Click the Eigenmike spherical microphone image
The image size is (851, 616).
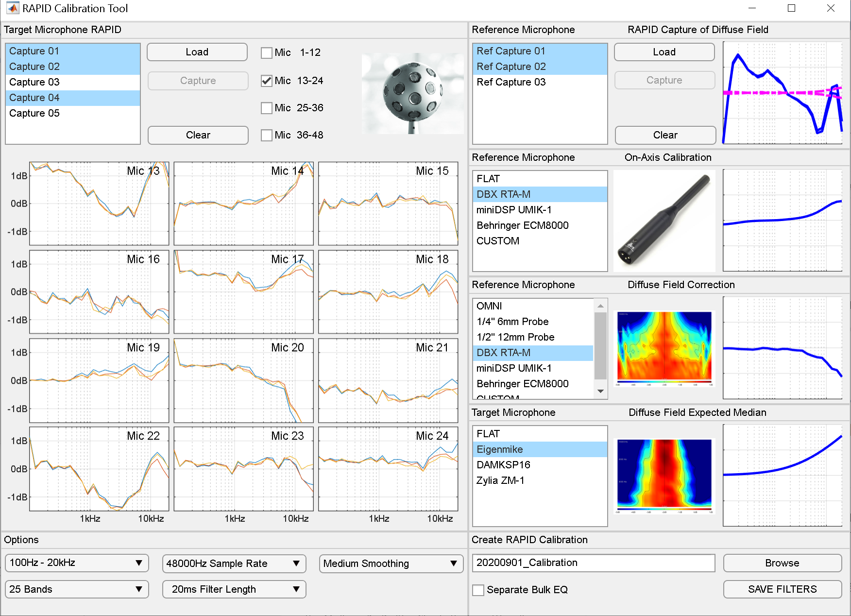413,93
